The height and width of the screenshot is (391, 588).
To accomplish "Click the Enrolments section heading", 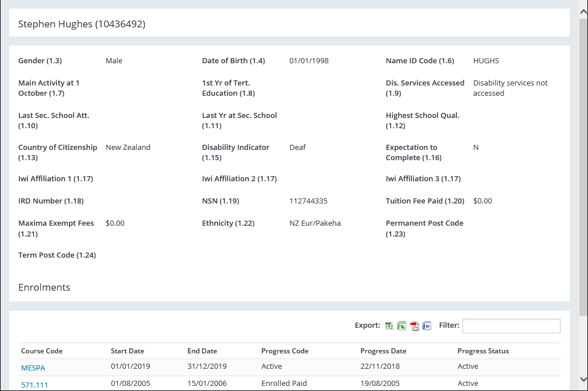I will (44, 287).
